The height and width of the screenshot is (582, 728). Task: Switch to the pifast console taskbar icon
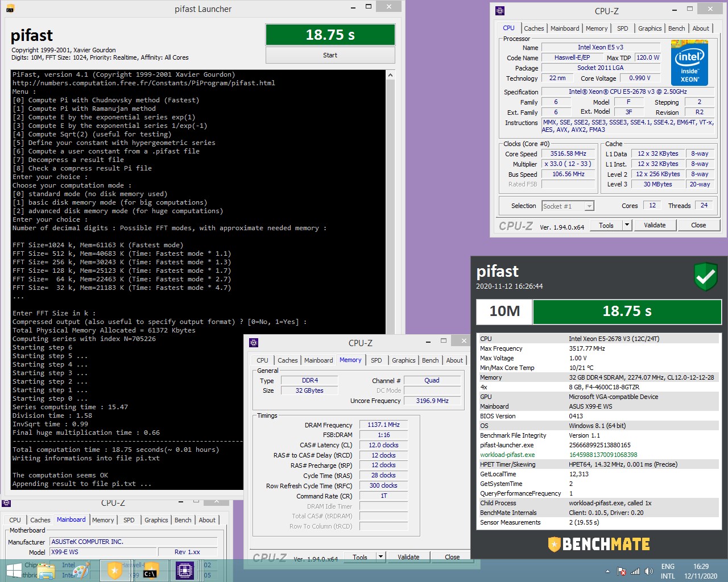coord(150,571)
